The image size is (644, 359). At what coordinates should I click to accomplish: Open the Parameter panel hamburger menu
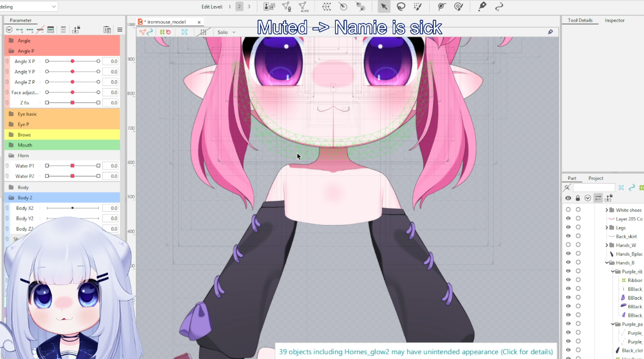click(120, 30)
